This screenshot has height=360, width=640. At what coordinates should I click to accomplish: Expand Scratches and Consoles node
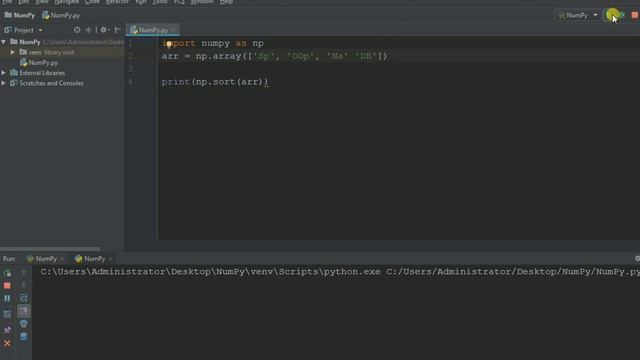pos(4,83)
